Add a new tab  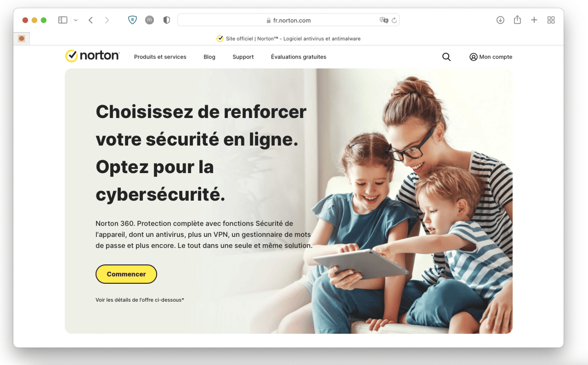point(534,20)
